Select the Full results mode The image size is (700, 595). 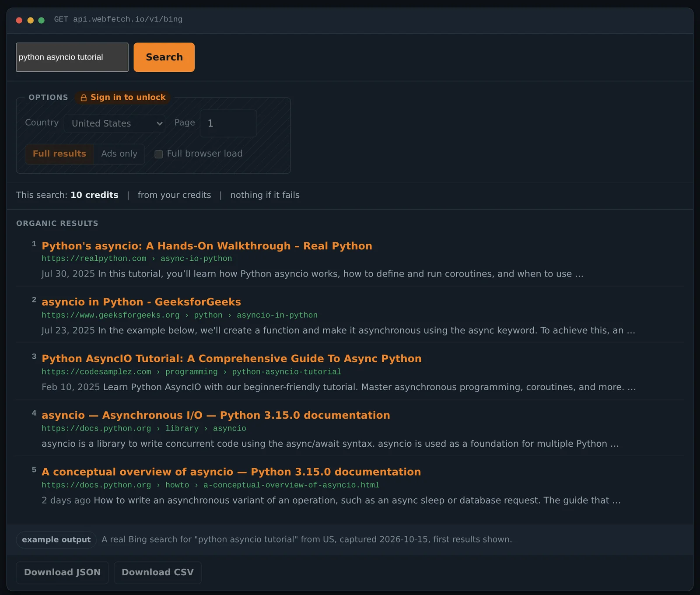click(59, 154)
